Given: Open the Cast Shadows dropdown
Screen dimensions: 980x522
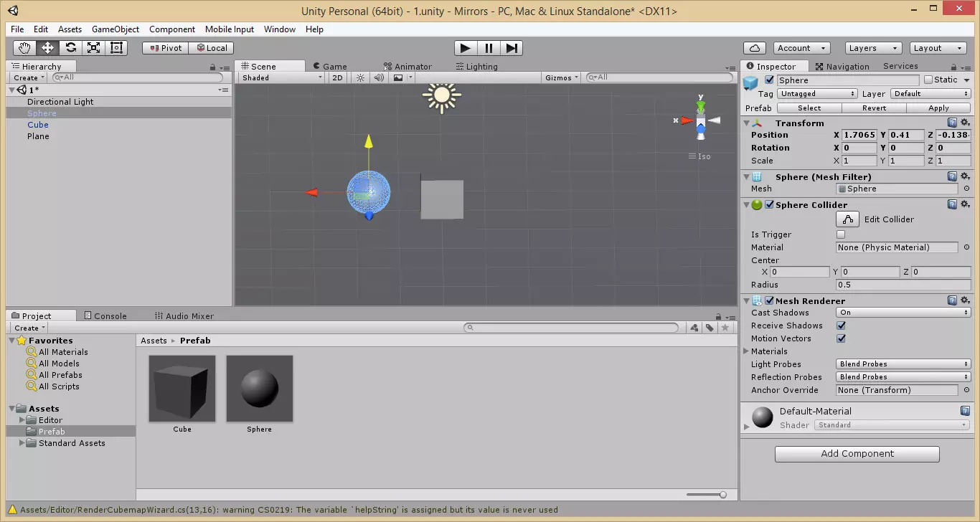Looking at the screenshot, I should (x=903, y=313).
